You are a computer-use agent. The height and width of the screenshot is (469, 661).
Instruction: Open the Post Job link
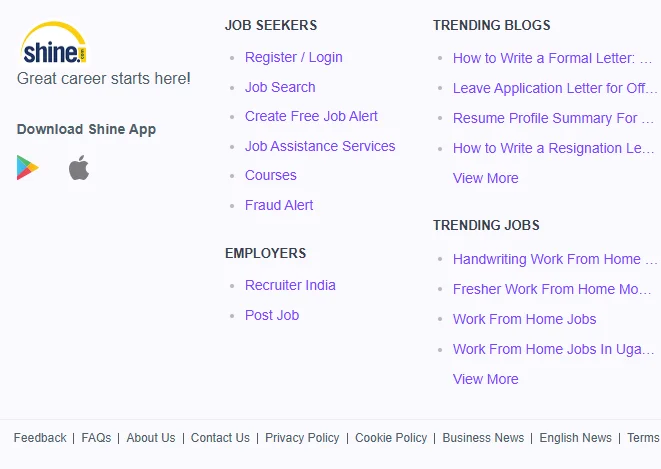[x=272, y=315]
